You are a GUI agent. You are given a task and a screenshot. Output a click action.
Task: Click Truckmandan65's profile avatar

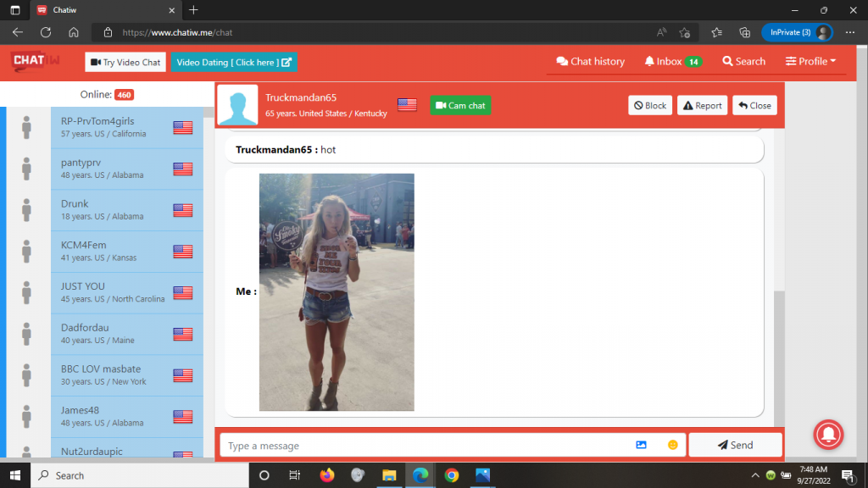237,105
